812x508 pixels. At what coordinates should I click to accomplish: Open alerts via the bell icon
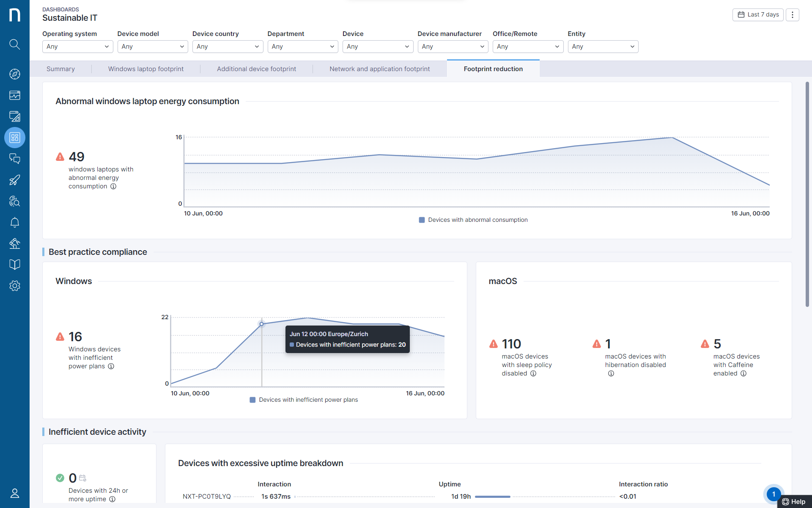tap(15, 222)
